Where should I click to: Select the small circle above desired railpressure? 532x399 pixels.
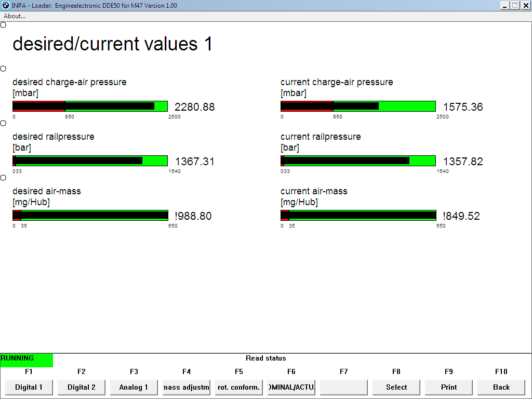[x=3, y=123]
